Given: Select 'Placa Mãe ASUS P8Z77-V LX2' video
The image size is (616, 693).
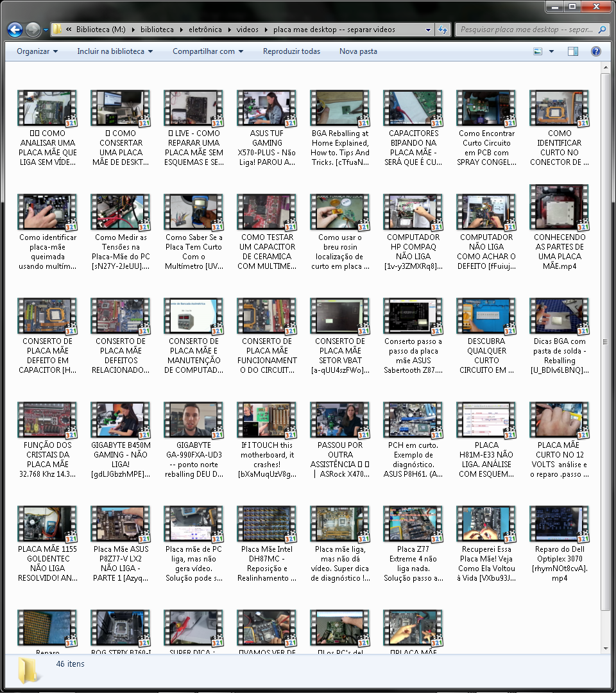Looking at the screenshot, I should coord(120,543).
